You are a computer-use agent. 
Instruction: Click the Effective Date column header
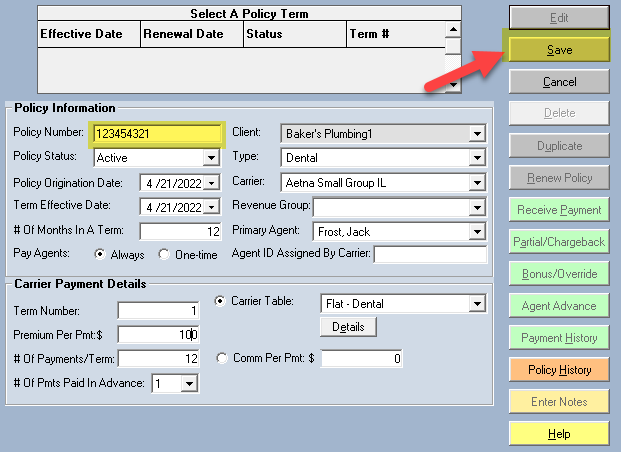[x=80, y=34]
